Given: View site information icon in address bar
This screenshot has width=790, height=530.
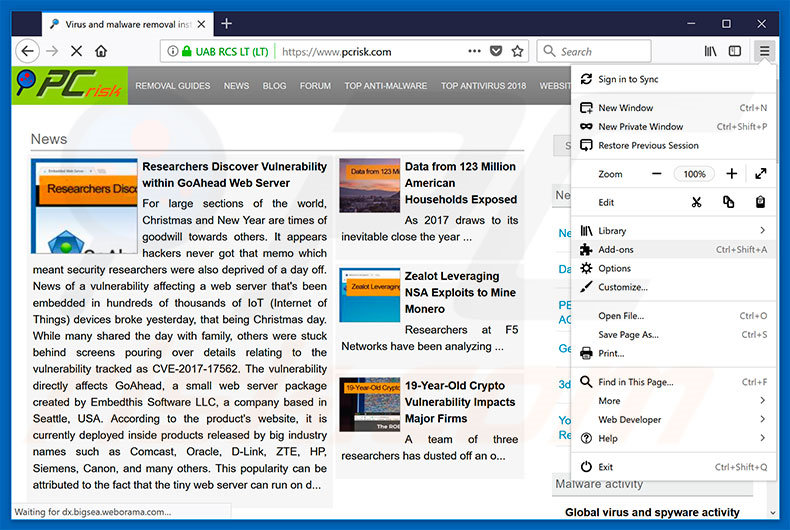Looking at the screenshot, I should tap(172, 51).
